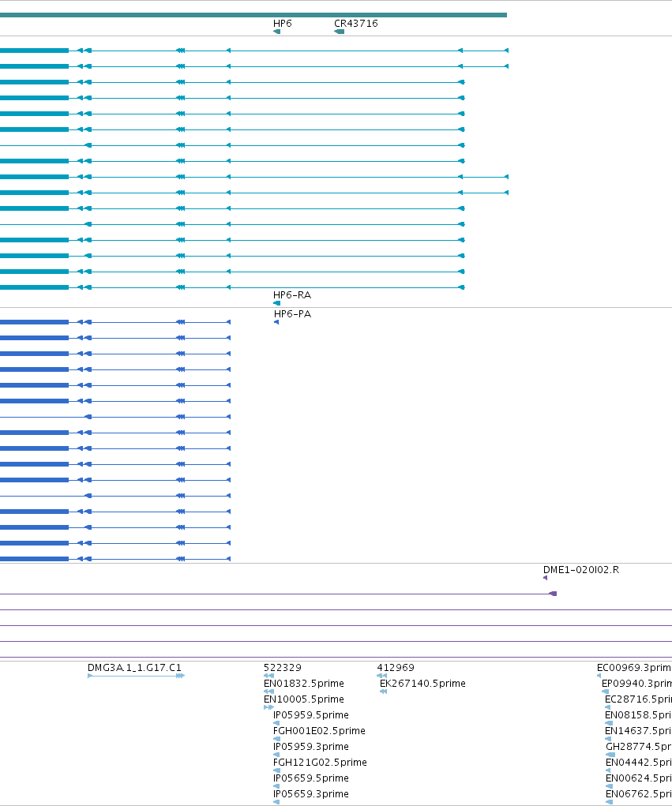The height and width of the screenshot is (806, 672).
Task: Click the 522329 feature label
Action: tap(282, 668)
